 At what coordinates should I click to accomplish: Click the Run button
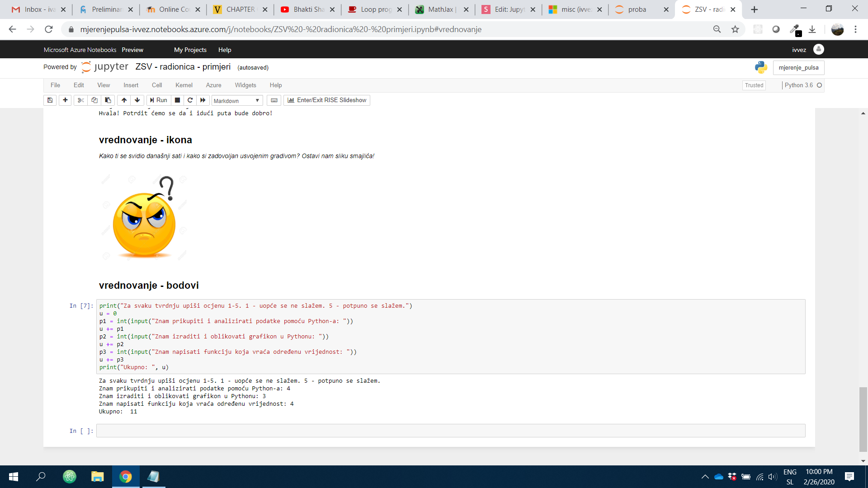(159, 100)
